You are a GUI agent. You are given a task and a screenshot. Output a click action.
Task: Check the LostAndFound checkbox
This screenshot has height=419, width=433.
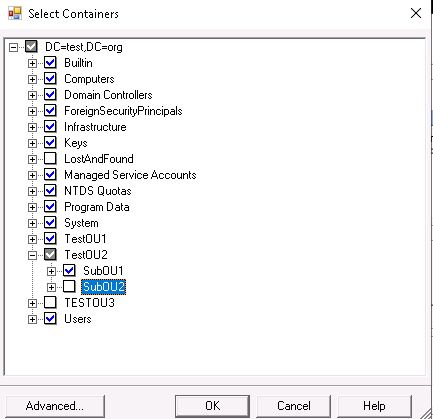pyautogui.click(x=50, y=158)
